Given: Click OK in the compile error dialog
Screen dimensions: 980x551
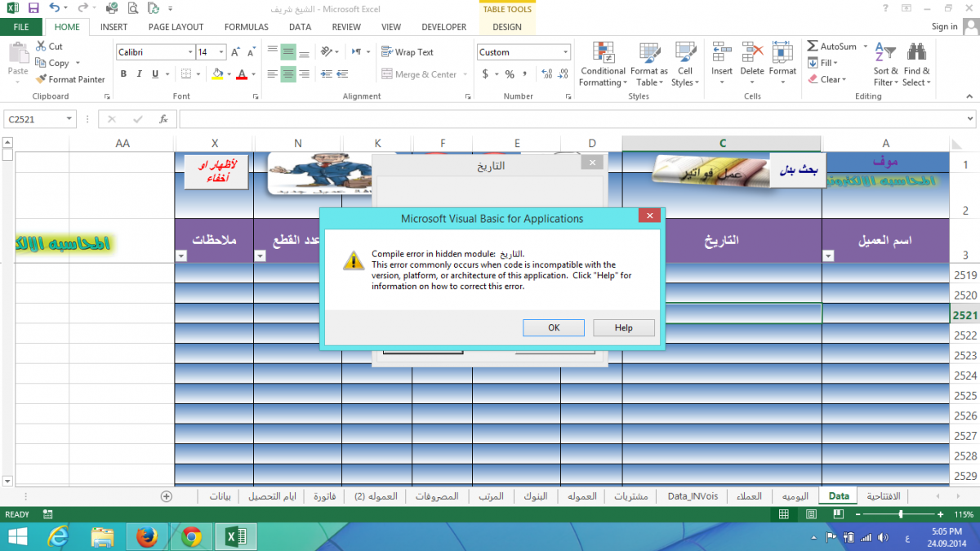Looking at the screenshot, I should (554, 327).
